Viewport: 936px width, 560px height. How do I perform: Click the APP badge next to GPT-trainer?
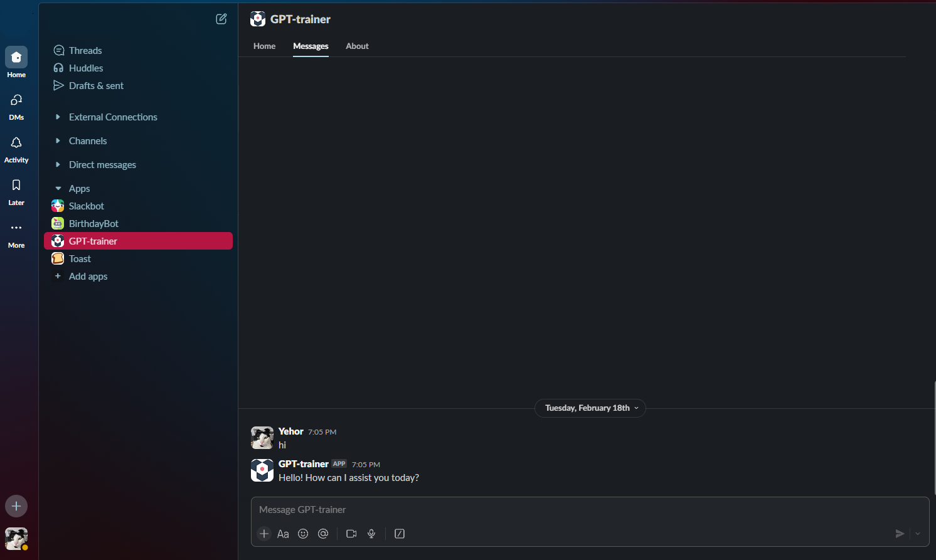click(339, 464)
